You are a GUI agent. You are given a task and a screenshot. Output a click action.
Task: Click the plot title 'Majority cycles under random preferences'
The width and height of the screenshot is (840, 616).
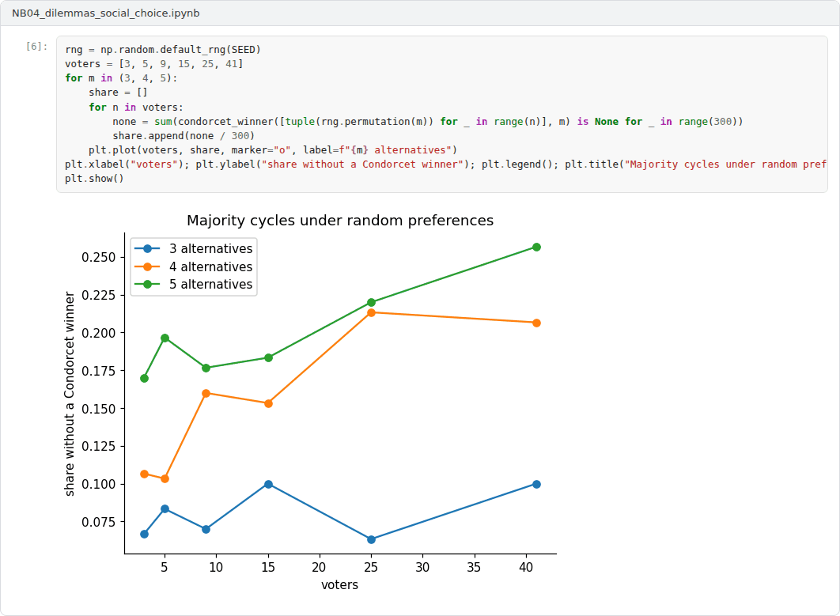click(340, 221)
